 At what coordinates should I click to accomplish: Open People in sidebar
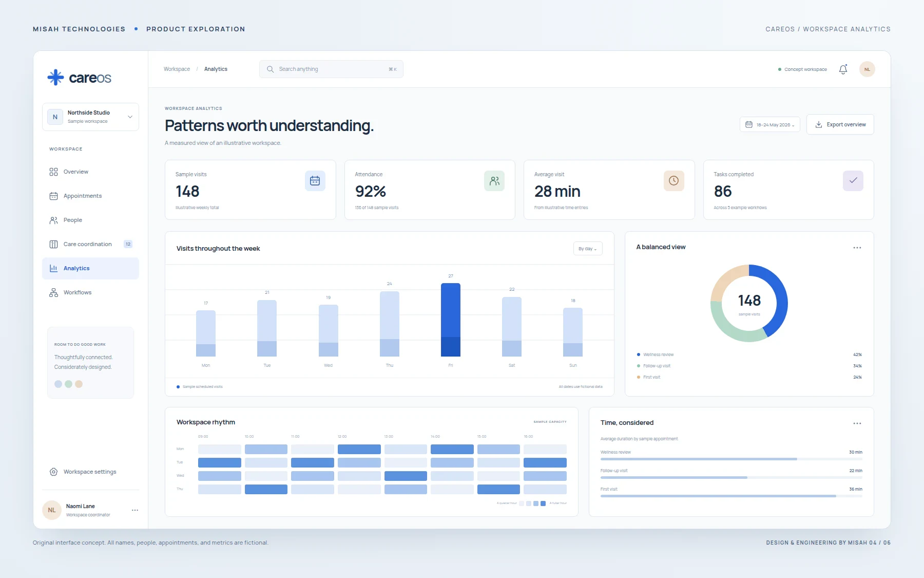[x=90, y=220]
